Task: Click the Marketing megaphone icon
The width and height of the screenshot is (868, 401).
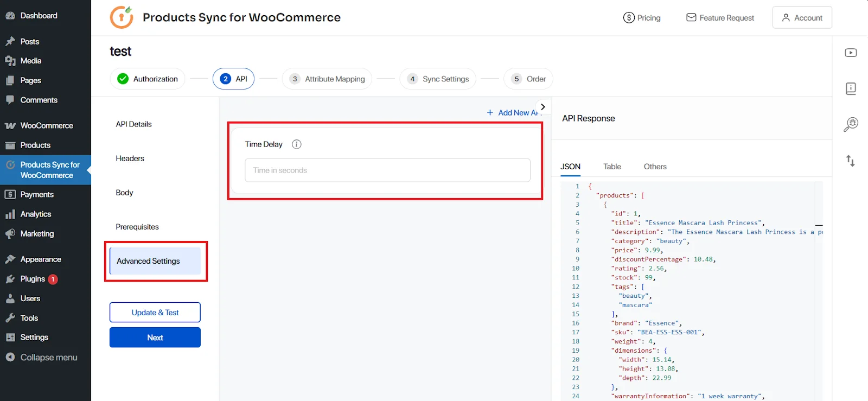Action: [x=10, y=234]
